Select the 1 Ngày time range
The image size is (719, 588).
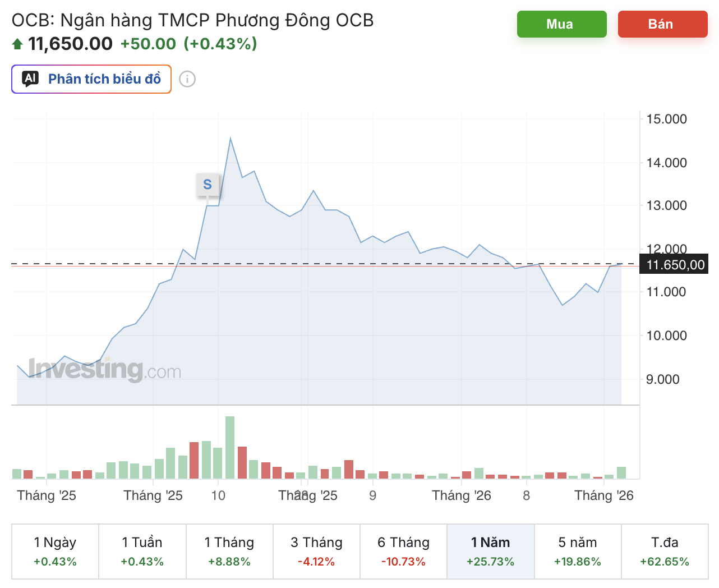(x=55, y=551)
